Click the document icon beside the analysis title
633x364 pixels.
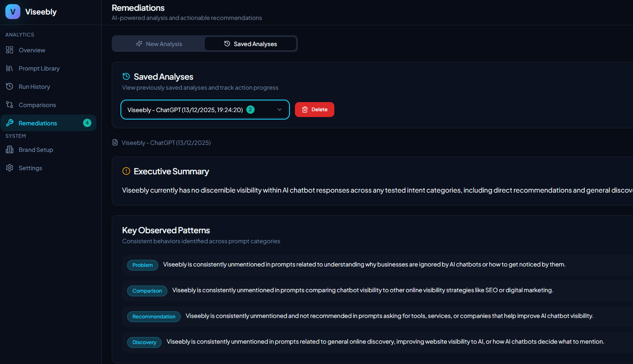point(115,142)
